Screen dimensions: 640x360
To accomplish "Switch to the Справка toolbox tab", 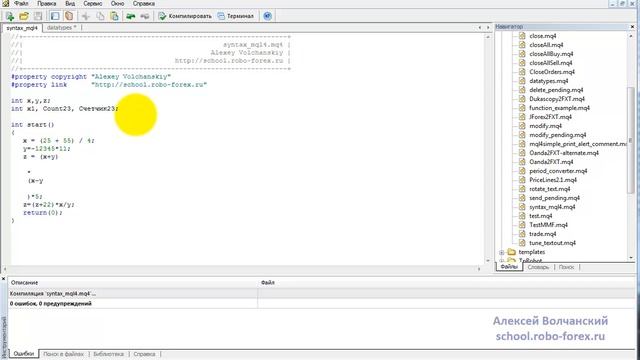I will coord(144,354).
